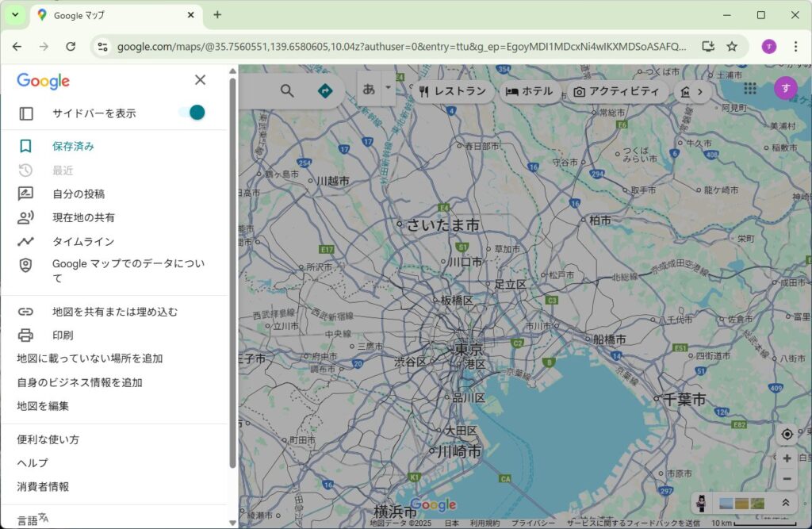This screenshot has width=812, height=529.
Task: Click the 東京 label on map
Action: click(469, 349)
